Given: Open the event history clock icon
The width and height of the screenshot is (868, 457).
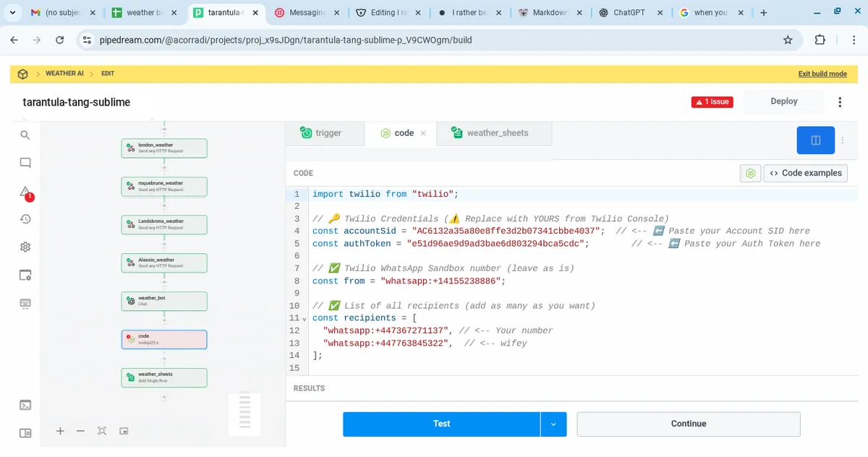Looking at the screenshot, I should click(25, 219).
